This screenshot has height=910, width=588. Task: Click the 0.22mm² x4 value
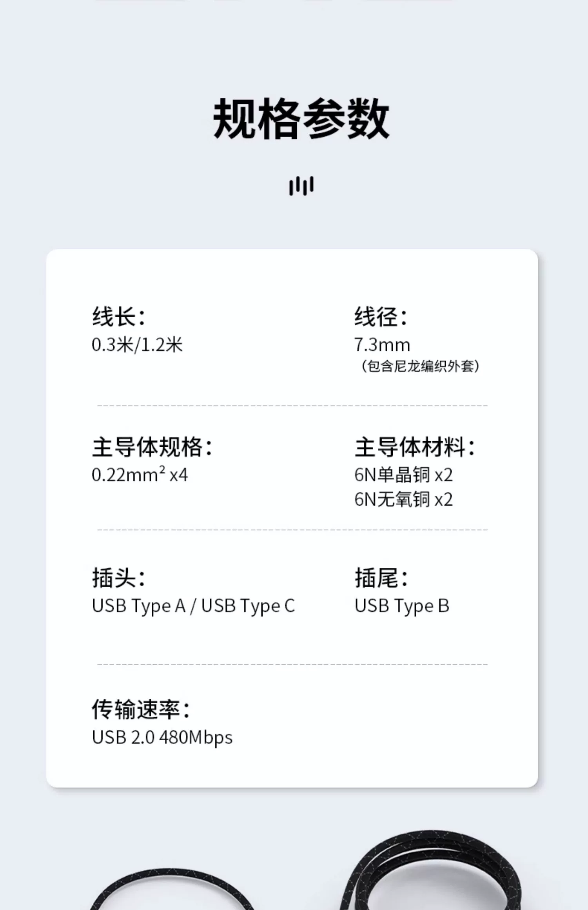pos(140,475)
